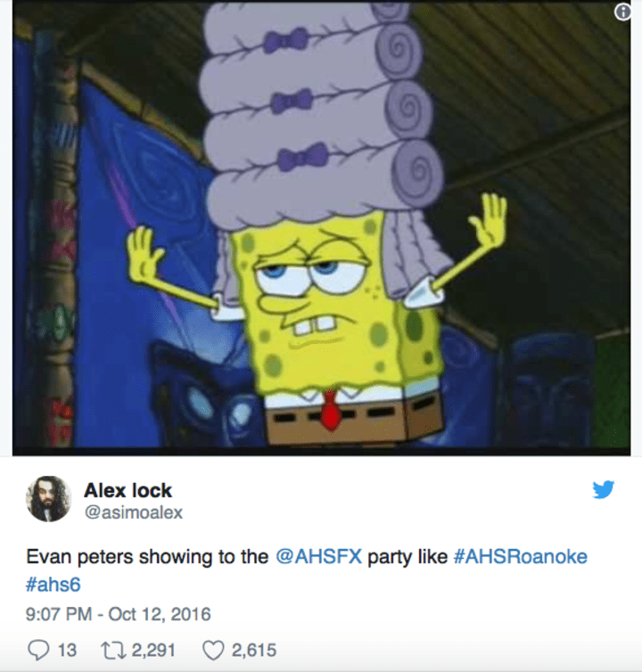
Task: Click the reply speech bubble icon
Action: coord(38,650)
